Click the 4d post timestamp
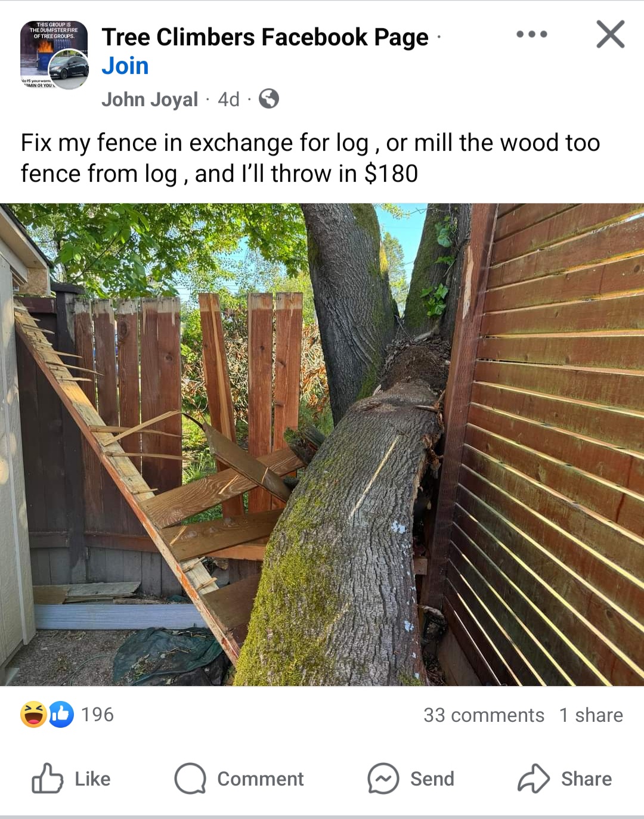The image size is (644, 819). (228, 99)
